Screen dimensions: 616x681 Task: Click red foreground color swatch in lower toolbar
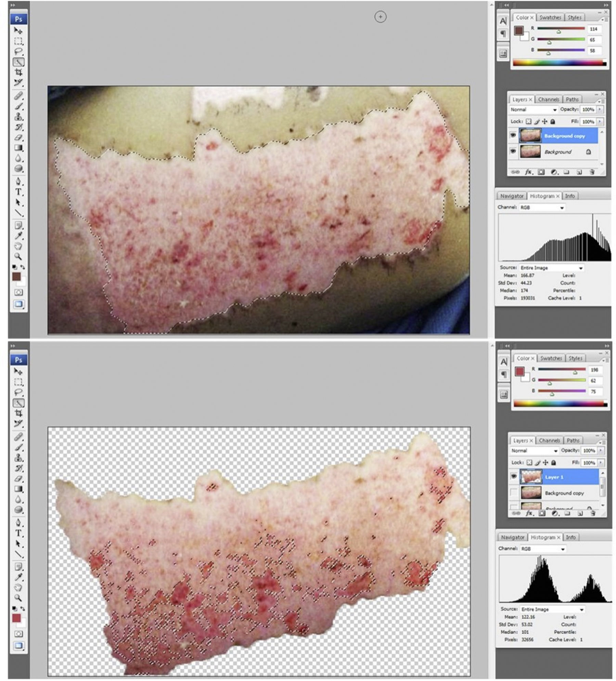(x=16, y=618)
